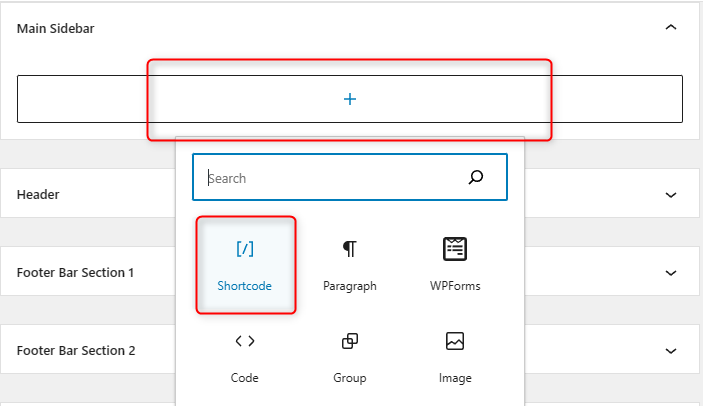Click the WPForms text label

click(455, 286)
